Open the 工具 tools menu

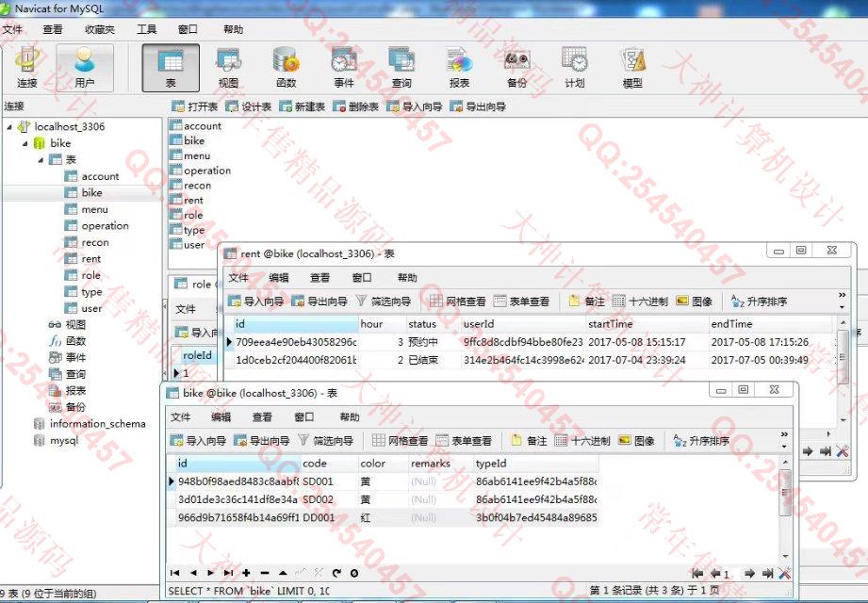pyautogui.click(x=147, y=29)
